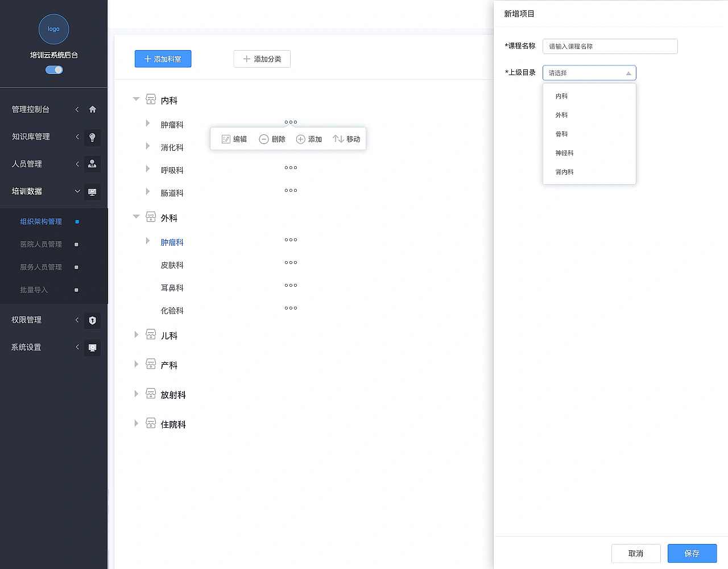Viewport: 728px width, 569px height.
Task: Choose 添加 in the popup menu
Action: click(x=309, y=139)
